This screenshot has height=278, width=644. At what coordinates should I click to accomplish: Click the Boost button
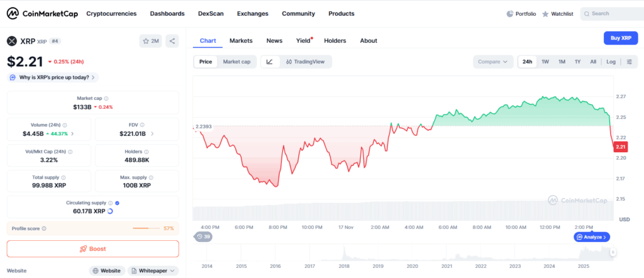click(x=93, y=249)
